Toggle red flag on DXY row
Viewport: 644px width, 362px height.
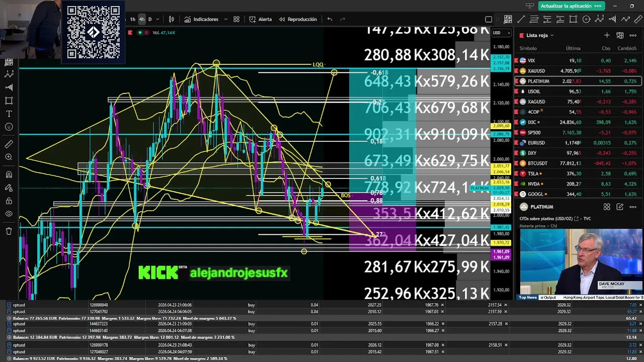pyautogui.click(x=516, y=153)
